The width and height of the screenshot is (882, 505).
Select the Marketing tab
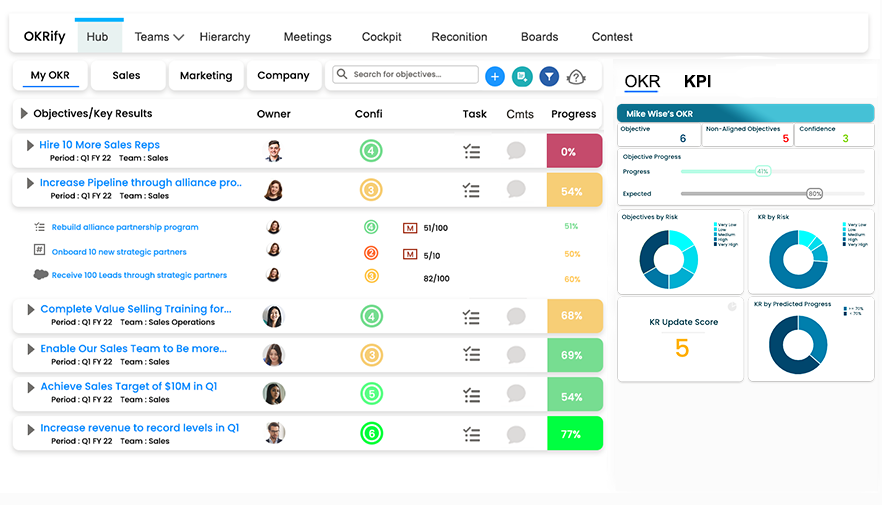pos(206,76)
